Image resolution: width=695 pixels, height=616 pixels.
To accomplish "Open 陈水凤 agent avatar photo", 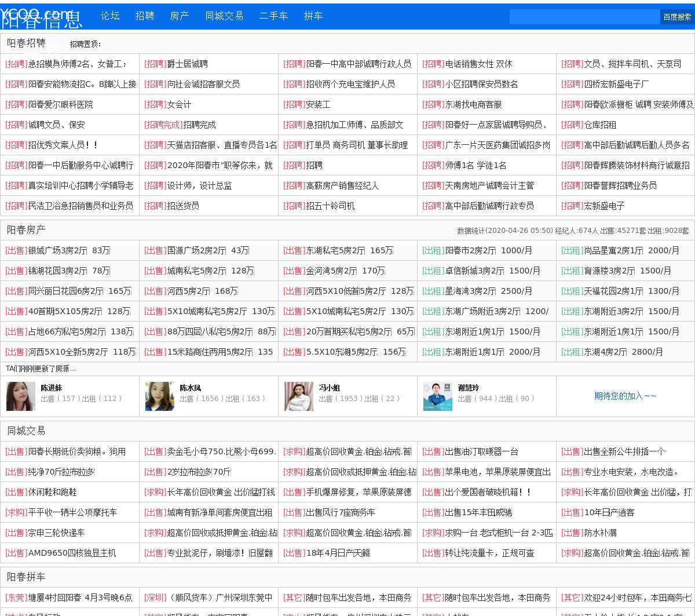I will (159, 396).
